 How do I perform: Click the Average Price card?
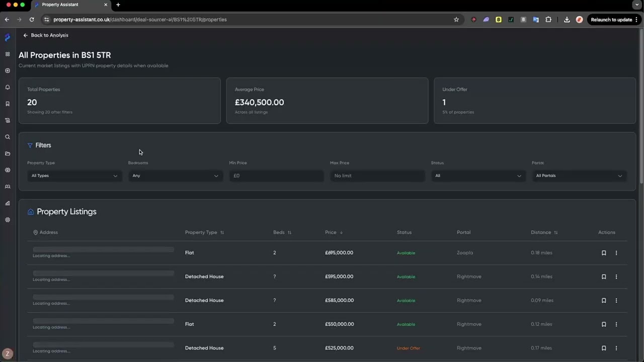[x=327, y=101]
